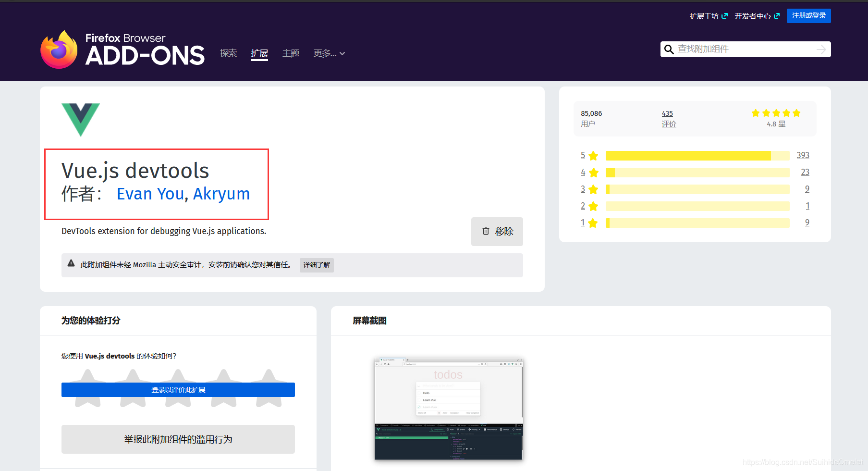Viewport: 868px width, 471px height.
Task: Click the Firefox Browser ADD-ONS logo
Action: tap(122, 50)
